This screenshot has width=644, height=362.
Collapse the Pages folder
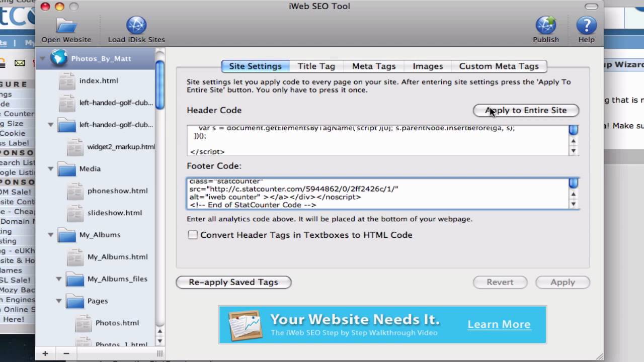pyautogui.click(x=59, y=301)
